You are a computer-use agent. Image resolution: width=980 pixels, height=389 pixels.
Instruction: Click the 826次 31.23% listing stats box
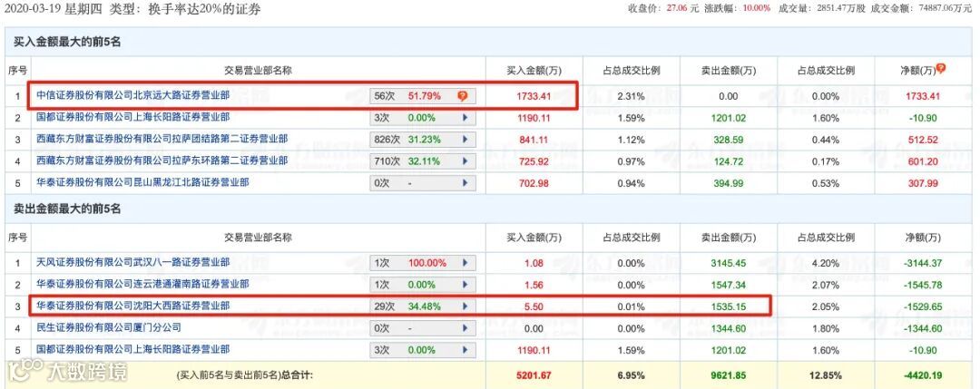click(423, 140)
